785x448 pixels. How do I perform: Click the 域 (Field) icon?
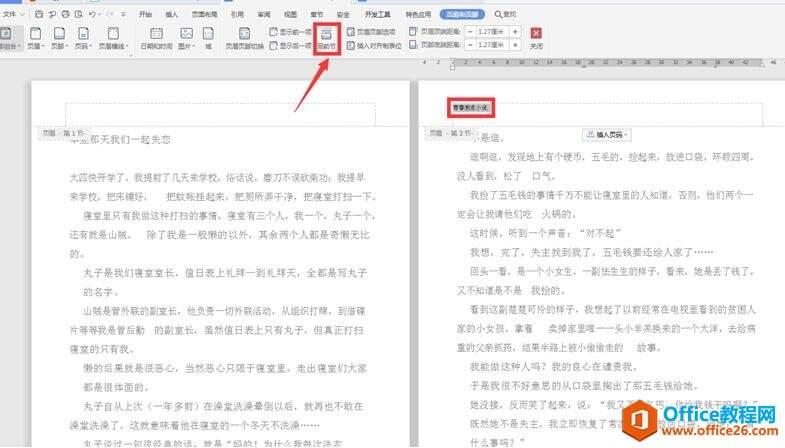tap(208, 36)
